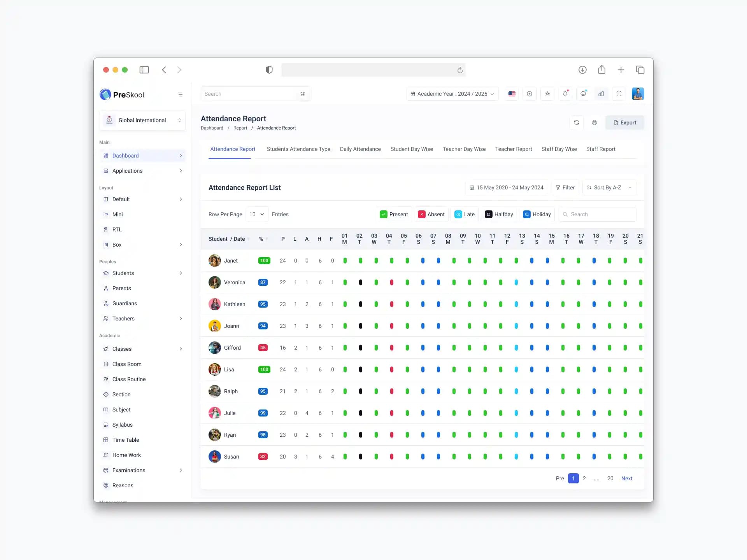Screen dimensions: 747x560
Task: Switch to the Daily Attendance tab
Action: [x=360, y=149]
